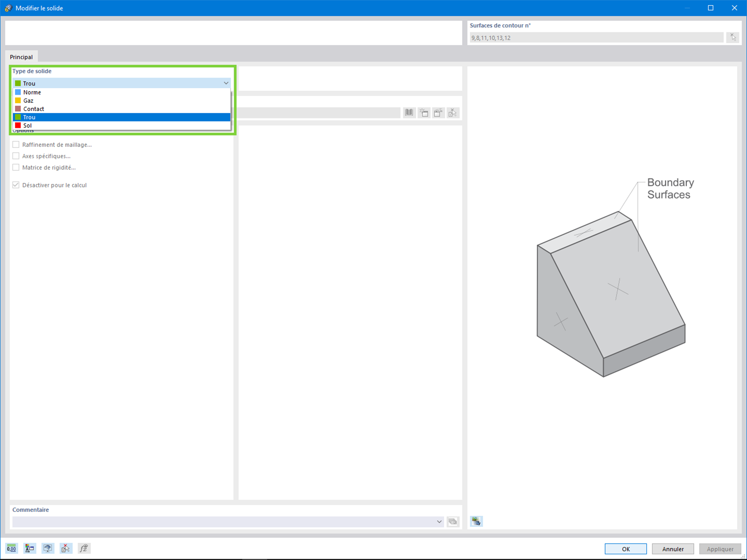Select Sol in the solid type list
The height and width of the screenshot is (560, 747).
121,126
